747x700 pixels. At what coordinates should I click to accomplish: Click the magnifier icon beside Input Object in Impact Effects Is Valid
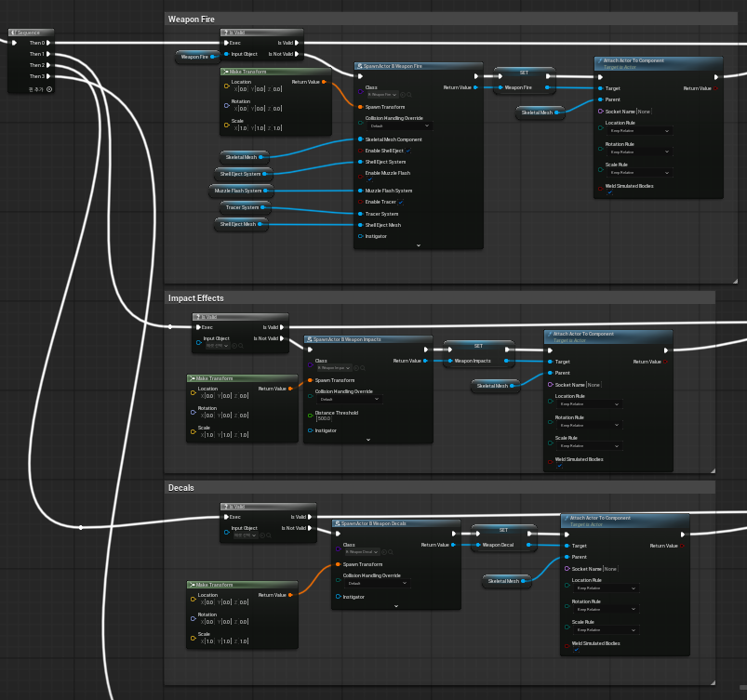pos(241,346)
